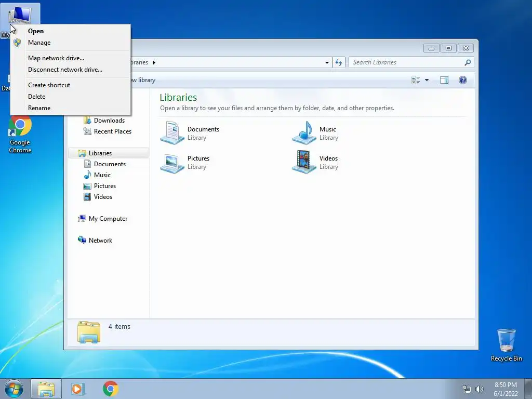Select Downloads in the navigation pane
The image size is (532, 399).
(x=104, y=121)
